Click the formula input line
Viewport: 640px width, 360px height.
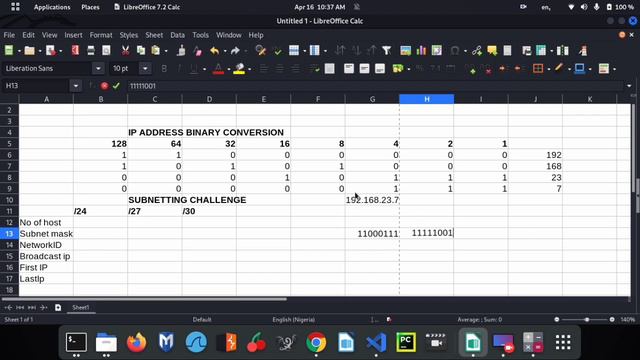pos(376,86)
